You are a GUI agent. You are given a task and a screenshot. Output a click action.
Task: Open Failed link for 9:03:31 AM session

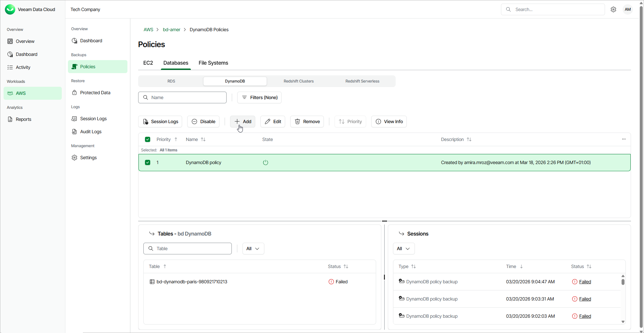[585, 299]
